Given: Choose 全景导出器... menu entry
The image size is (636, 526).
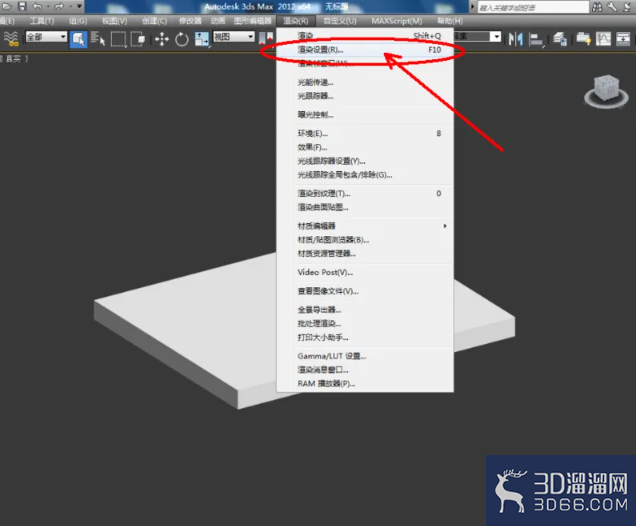Looking at the screenshot, I should (365, 310).
